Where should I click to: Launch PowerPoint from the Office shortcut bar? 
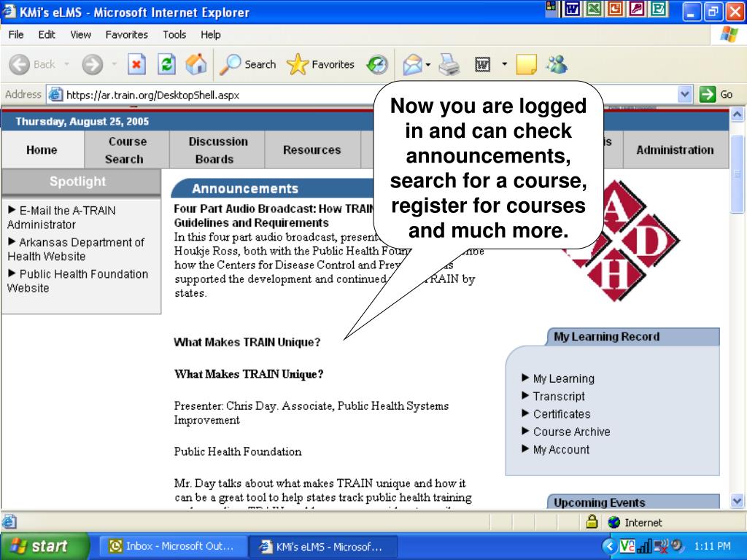[615, 9]
